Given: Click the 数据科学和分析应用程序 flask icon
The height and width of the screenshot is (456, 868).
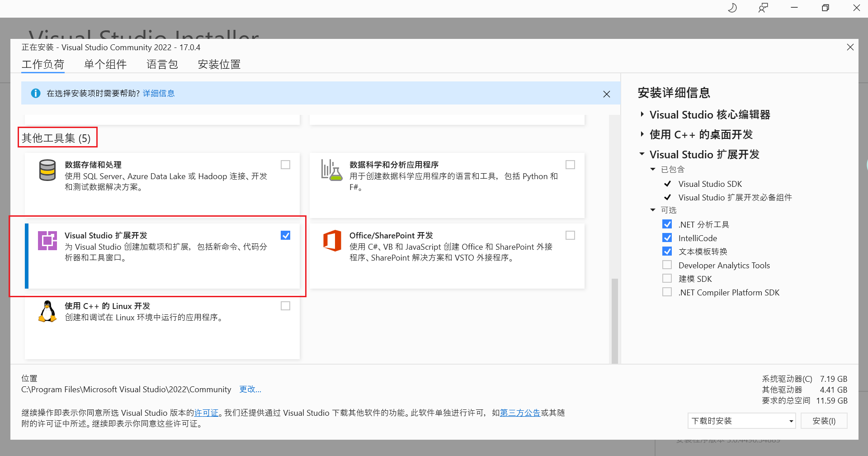Looking at the screenshot, I should tap(332, 171).
